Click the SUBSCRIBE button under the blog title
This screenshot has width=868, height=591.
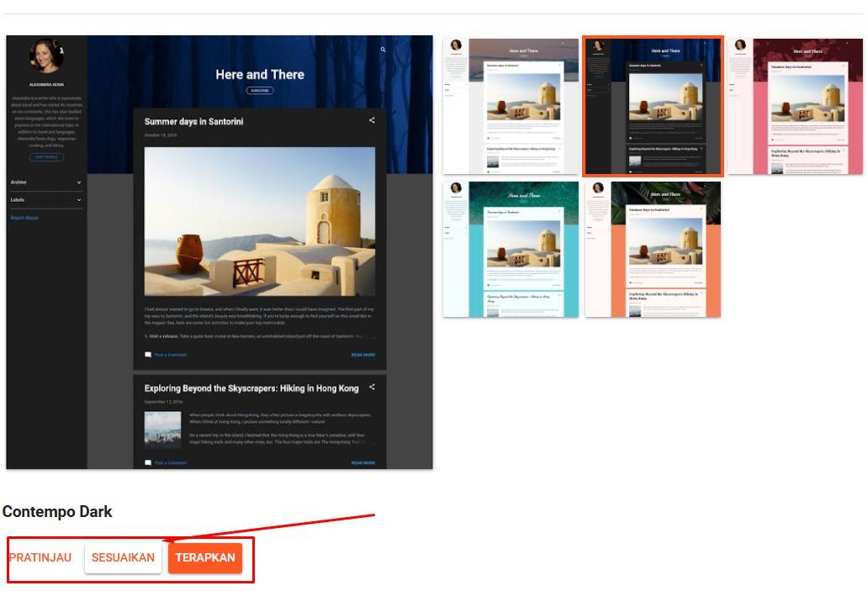click(x=260, y=90)
